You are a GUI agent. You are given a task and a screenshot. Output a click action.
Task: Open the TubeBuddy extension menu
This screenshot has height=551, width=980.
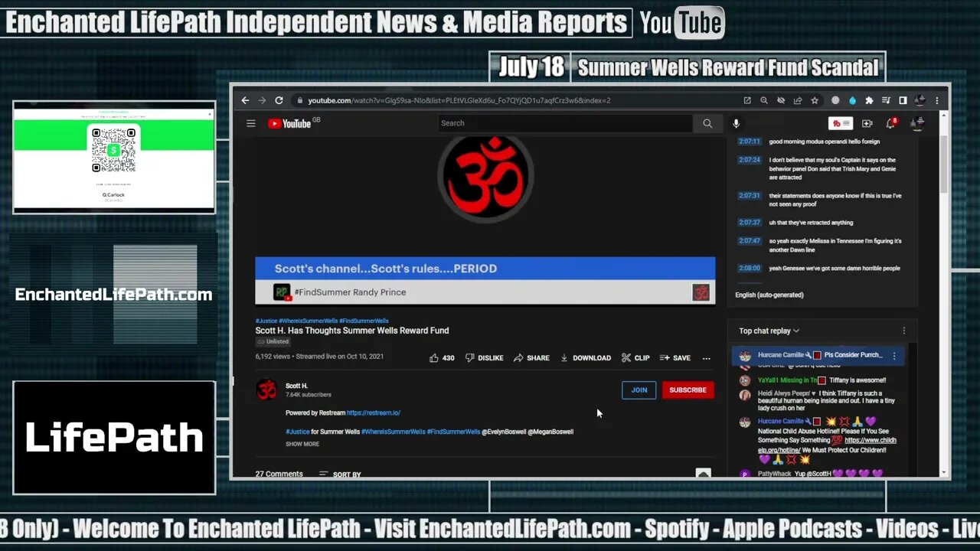(x=841, y=123)
